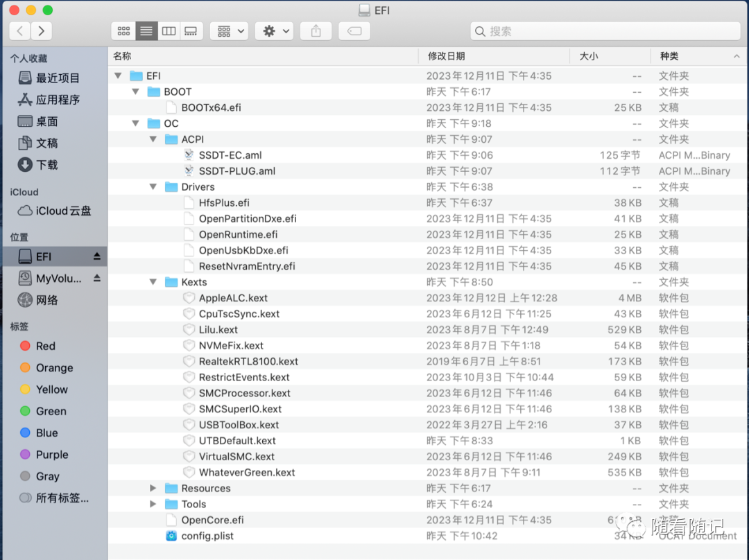Viewport: 749px width, 560px height.
Task: Sort by the 修改日期 column header
Action: (494, 56)
